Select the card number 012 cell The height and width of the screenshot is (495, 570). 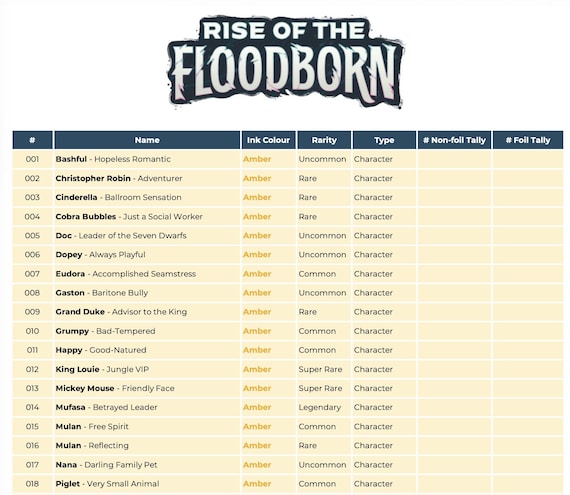pyautogui.click(x=32, y=369)
